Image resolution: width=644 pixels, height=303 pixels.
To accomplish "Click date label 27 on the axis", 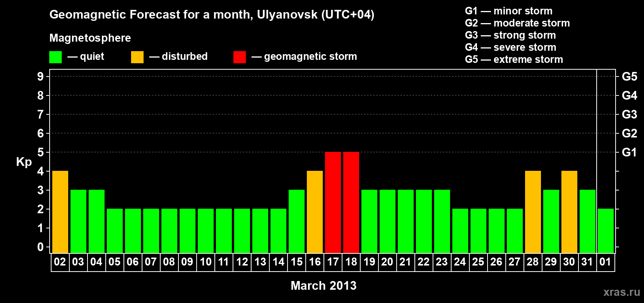I will pos(514,262).
